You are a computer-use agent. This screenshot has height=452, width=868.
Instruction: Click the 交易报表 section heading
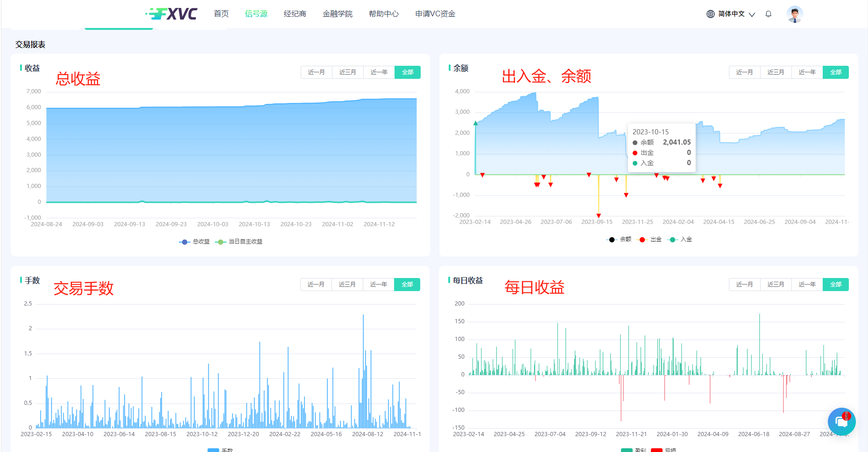(x=30, y=44)
